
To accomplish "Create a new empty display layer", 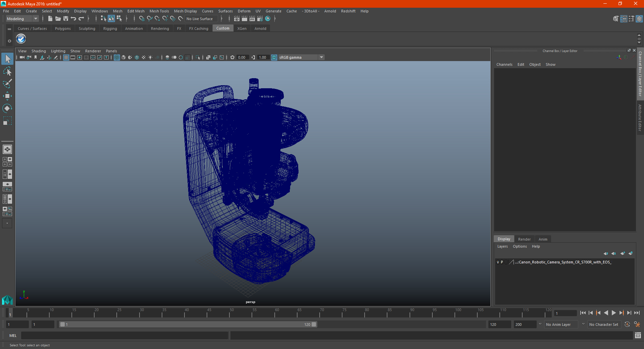I will click(x=623, y=253).
